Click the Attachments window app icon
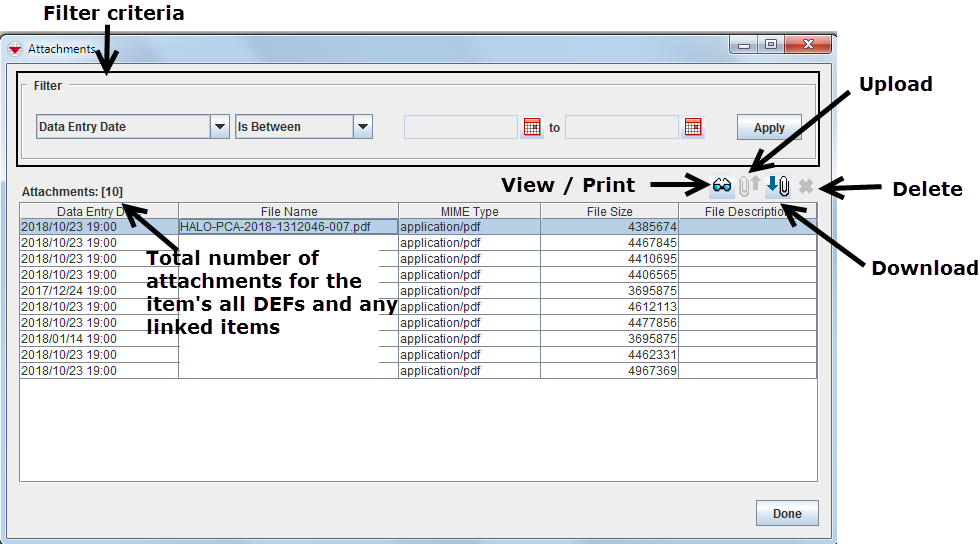 pos(15,48)
